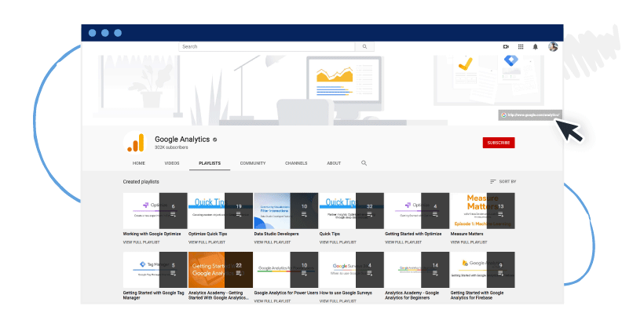Click Getting Started with Google Tag Manager title

pos(154,296)
